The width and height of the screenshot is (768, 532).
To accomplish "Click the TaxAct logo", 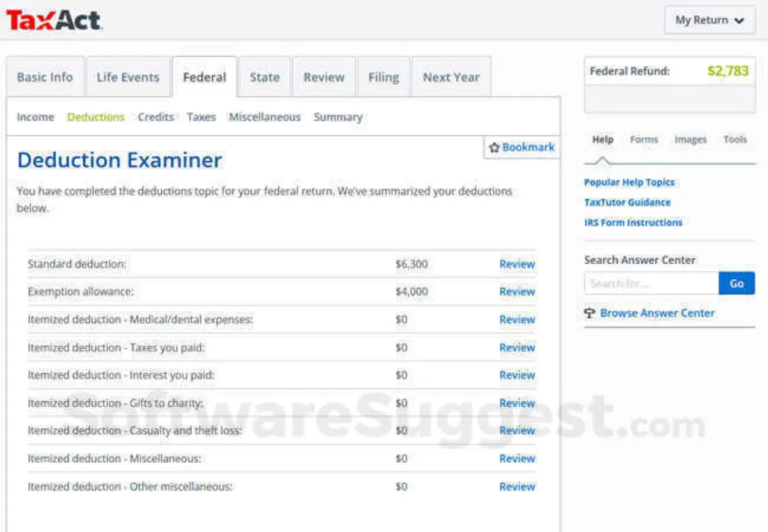I will 54,20.
